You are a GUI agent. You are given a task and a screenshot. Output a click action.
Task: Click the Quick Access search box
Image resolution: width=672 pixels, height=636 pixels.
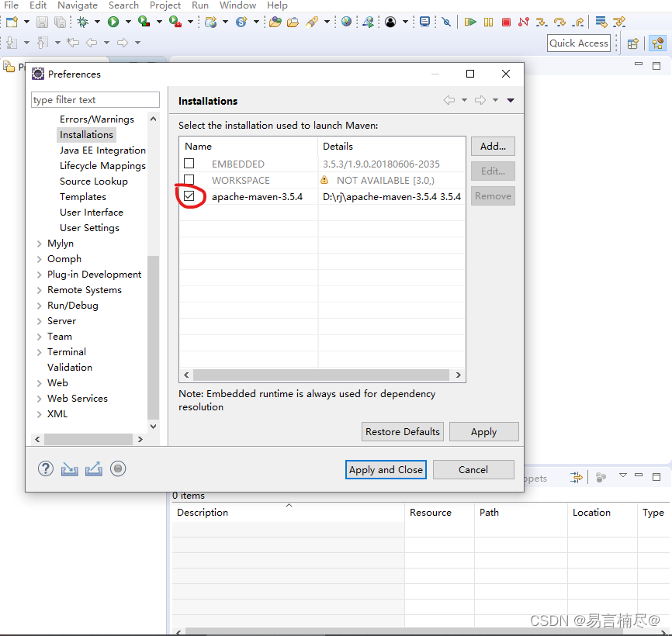click(x=579, y=43)
